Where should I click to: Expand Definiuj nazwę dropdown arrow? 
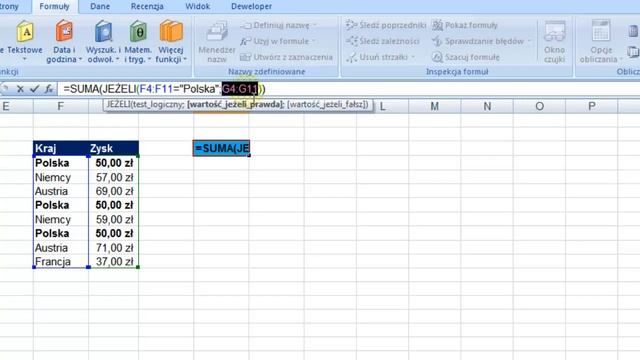click(x=315, y=25)
